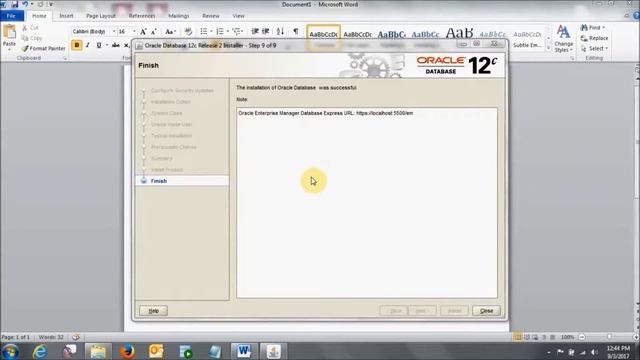640x360 pixels.
Task: Switch to the View ribbon tab
Action: 238,16
